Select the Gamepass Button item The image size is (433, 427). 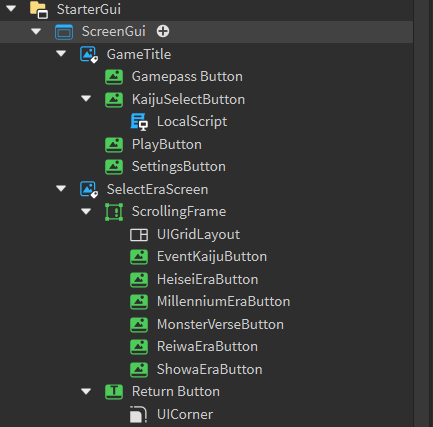(x=187, y=77)
